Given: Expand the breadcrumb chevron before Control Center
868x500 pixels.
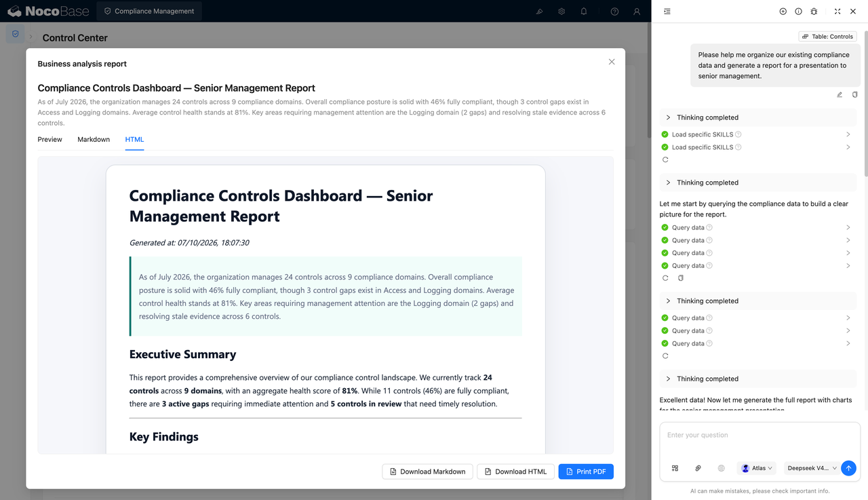Looking at the screenshot, I should [31, 37].
